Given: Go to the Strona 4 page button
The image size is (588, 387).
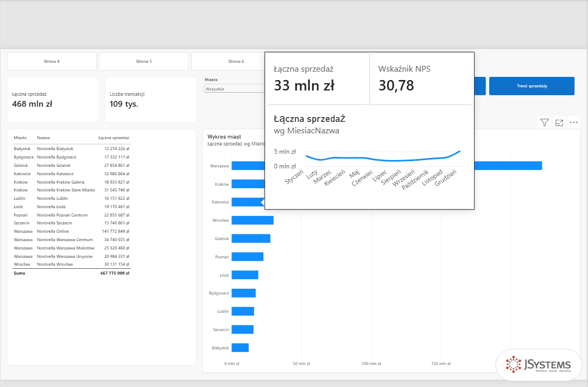Looking at the screenshot, I should [52, 61].
